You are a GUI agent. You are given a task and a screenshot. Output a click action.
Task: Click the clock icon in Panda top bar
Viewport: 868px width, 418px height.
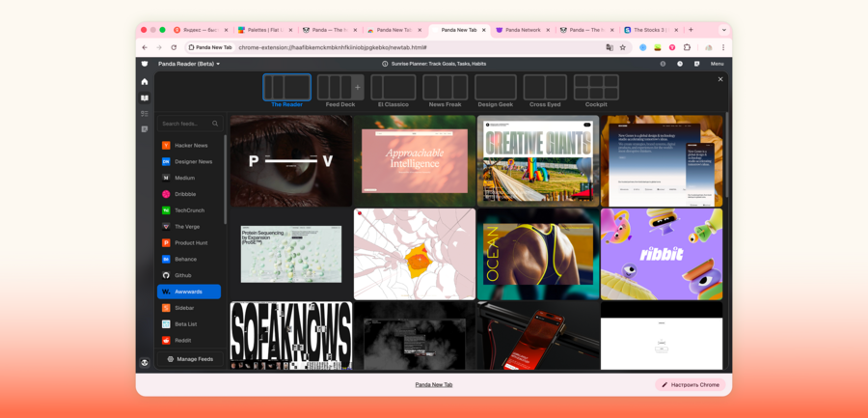coord(680,64)
